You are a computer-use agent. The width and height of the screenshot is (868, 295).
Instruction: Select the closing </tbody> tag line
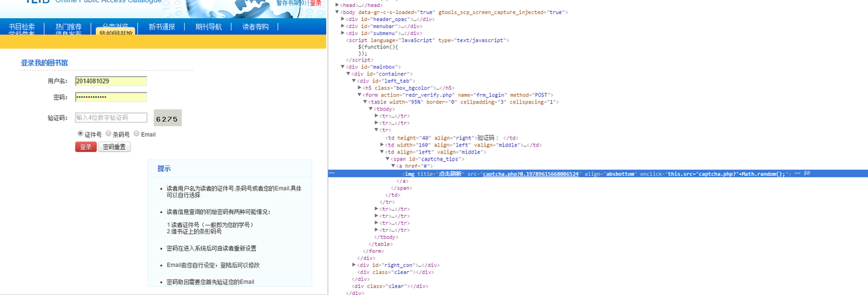[386, 237]
